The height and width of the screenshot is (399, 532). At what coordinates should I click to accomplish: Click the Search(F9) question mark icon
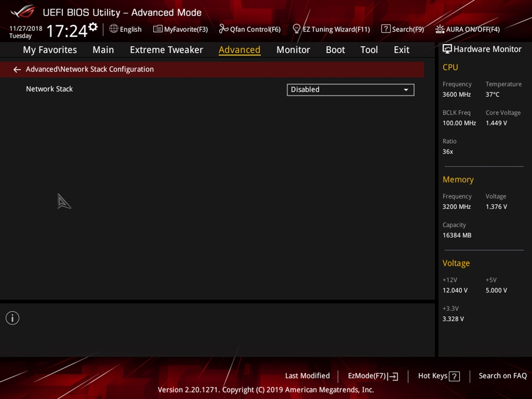[x=386, y=29]
